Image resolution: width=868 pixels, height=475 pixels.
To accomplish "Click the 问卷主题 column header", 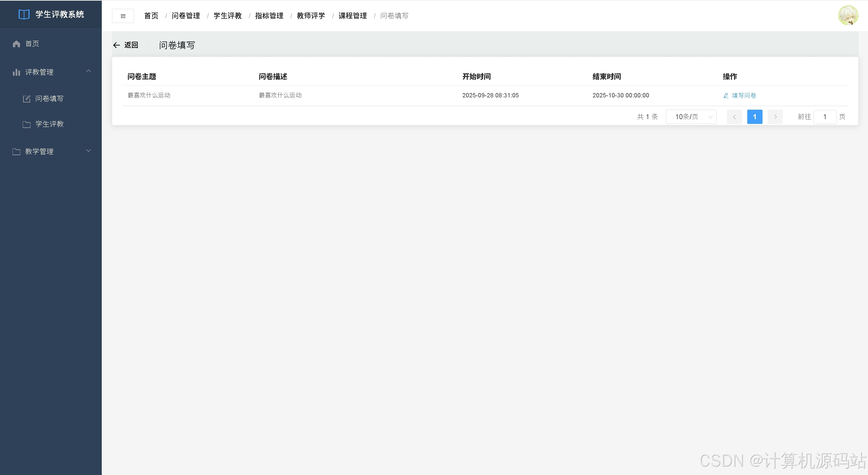I will tap(142, 77).
